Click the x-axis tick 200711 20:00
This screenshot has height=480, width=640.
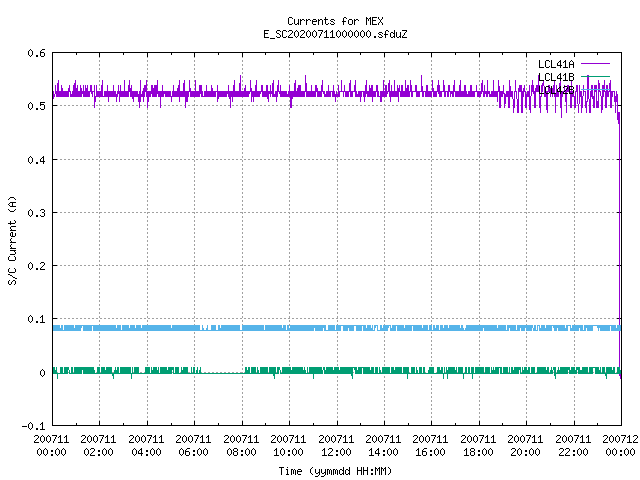coord(525,446)
